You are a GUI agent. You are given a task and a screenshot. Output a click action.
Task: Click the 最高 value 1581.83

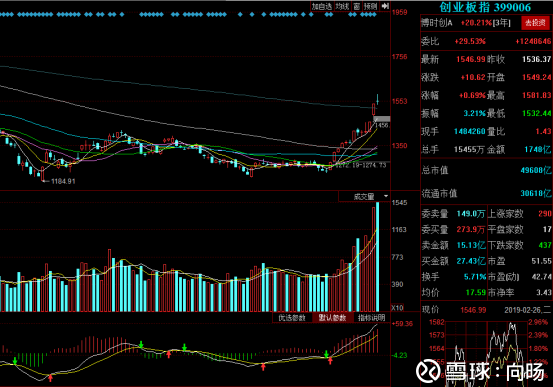click(x=536, y=95)
